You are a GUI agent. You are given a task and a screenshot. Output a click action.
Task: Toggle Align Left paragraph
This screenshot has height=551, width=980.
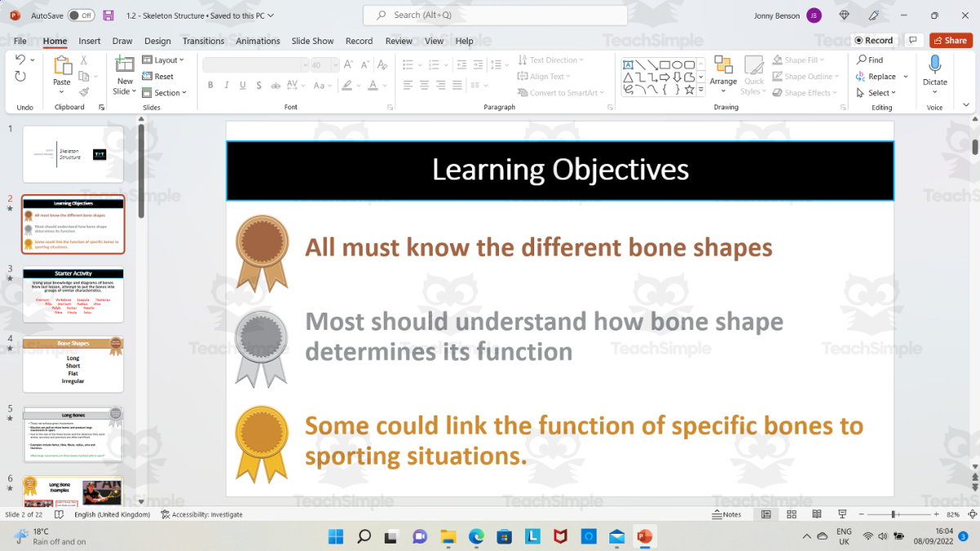click(x=408, y=85)
